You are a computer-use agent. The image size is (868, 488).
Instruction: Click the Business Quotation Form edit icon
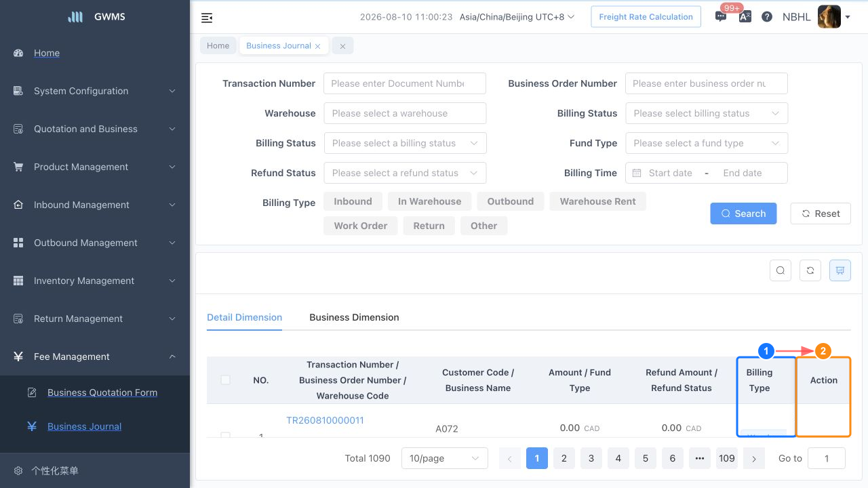click(x=32, y=392)
